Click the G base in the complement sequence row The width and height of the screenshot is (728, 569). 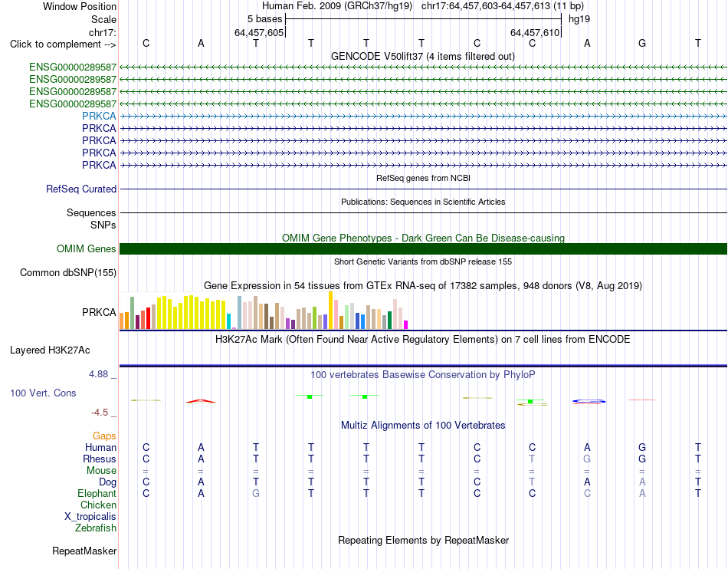[x=642, y=43]
